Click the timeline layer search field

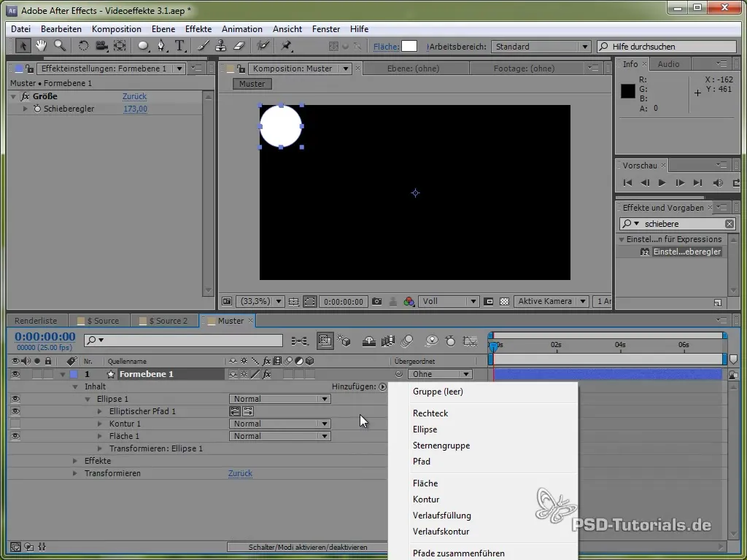[183, 340]
